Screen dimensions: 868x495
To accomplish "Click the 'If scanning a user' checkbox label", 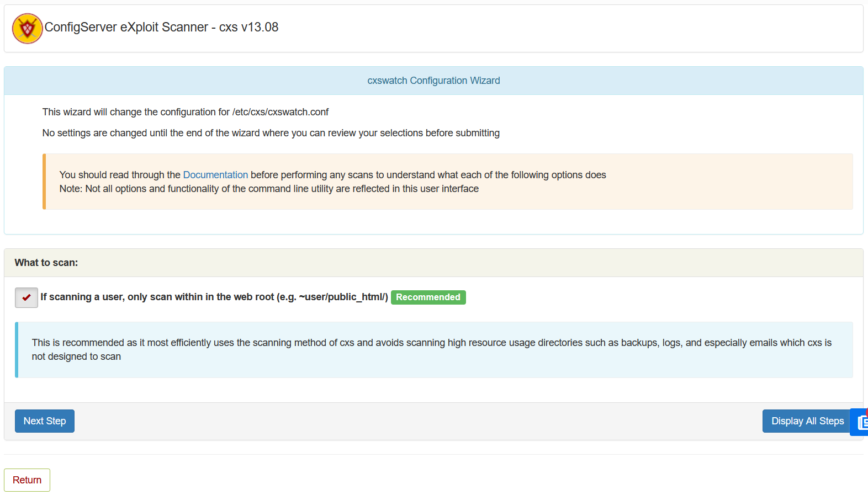I will pyautogui.click(x=214, y=297).
